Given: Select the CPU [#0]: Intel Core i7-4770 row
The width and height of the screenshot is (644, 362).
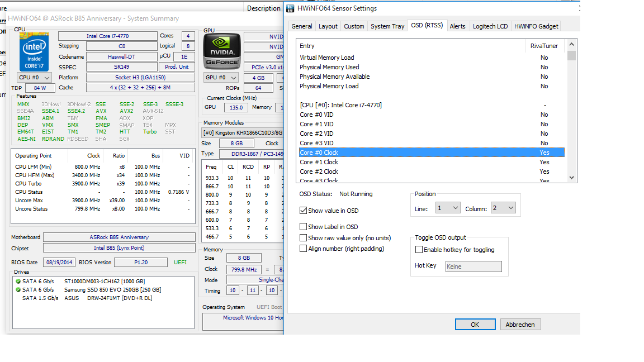Looking at the screenshot, I should [432, 105].
